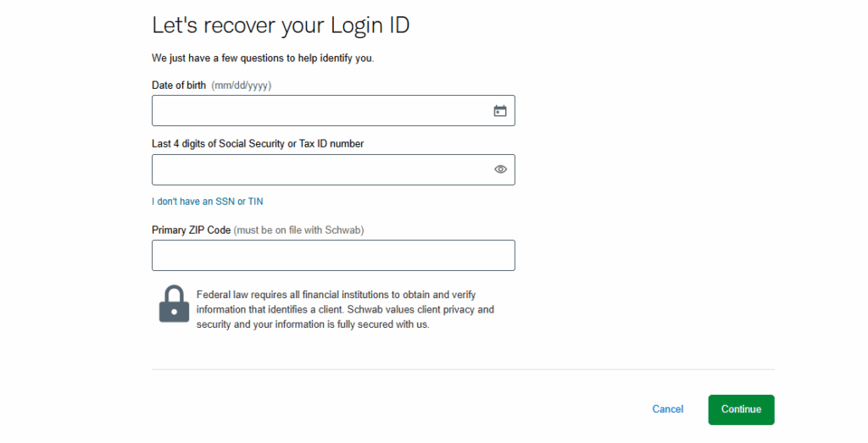Click the Social Security or Tax ID label
Screen dimensions: 868x443
click(258, 144)
